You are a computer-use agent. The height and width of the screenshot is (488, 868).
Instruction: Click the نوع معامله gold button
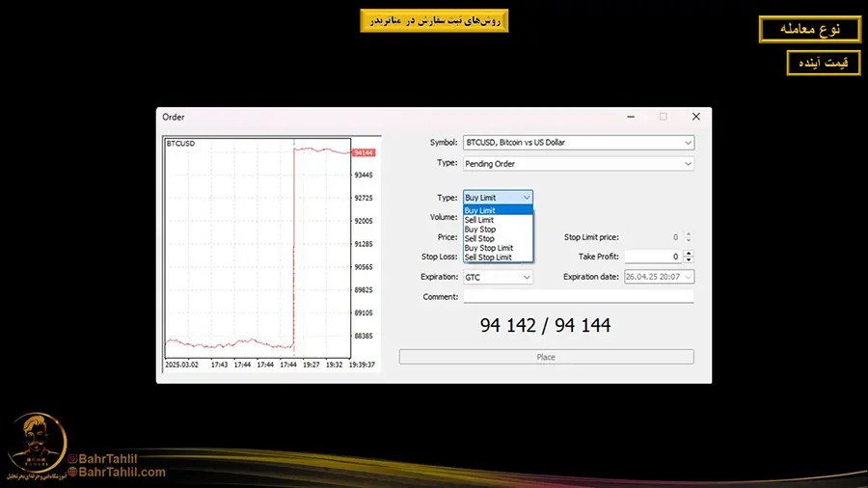pos(808,30)
